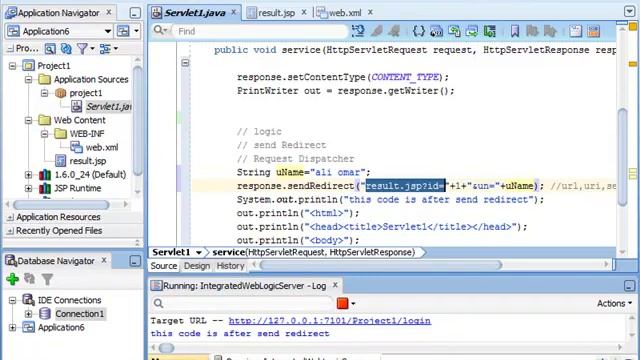Open the Servlet1 class dropdown in breadcrumb

199,253
